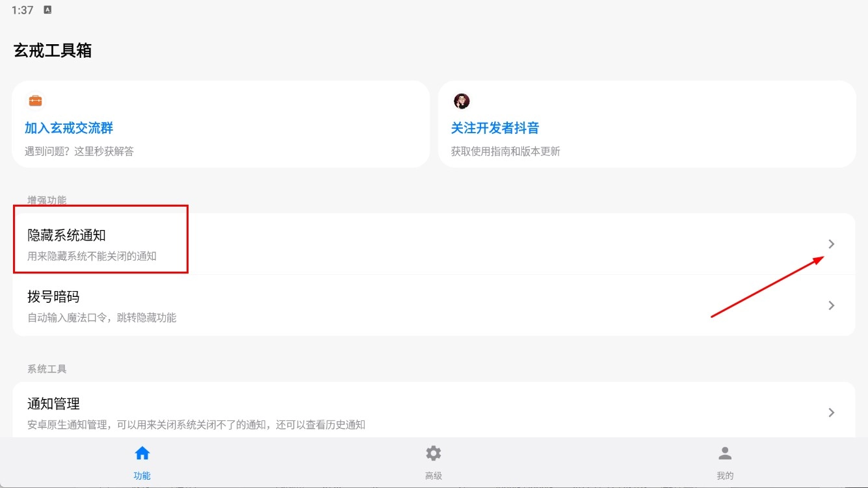
Task: Click the 玄戒工具箱 page title
Action: click(53, 51)
